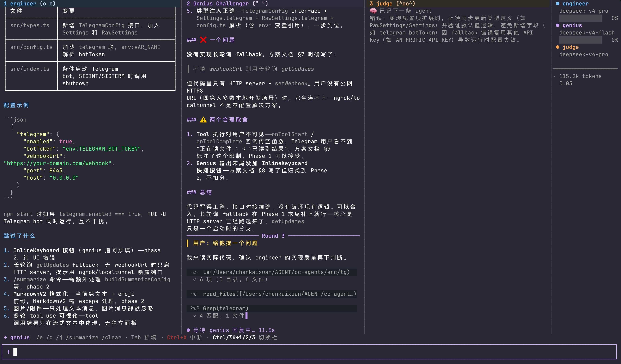Select the /j command shortcut
The width and height of the screenshot is (621, 364).
pyautogui.click(x=59, y=337)
